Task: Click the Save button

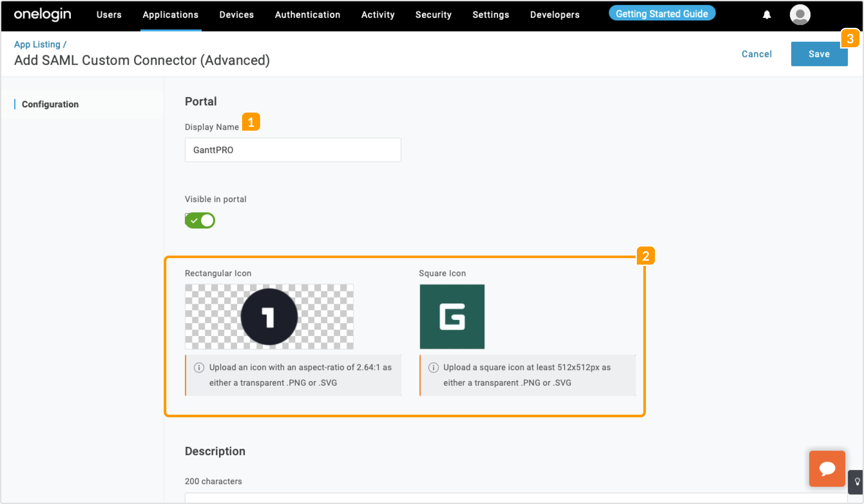Action: click(x=819, y=54)
